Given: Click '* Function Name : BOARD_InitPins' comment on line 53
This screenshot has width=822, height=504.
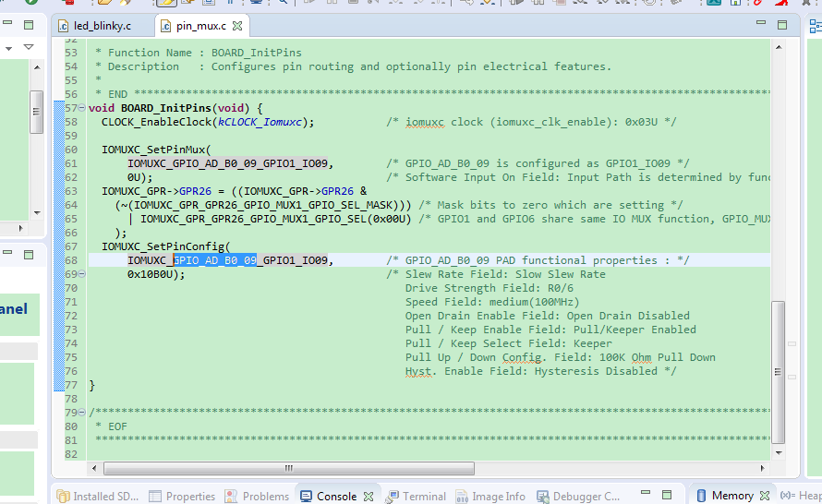Looking at the screenshot, I should coord(199,53).
